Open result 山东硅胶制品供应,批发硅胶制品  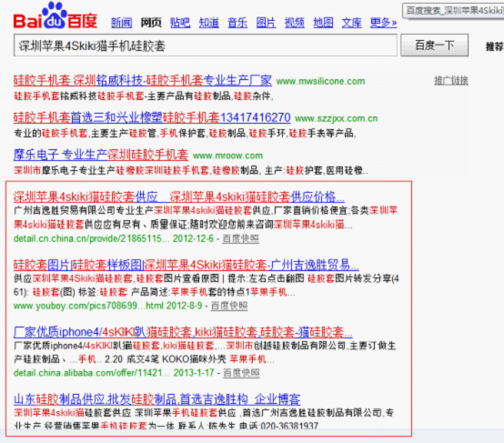click(157, 399)
